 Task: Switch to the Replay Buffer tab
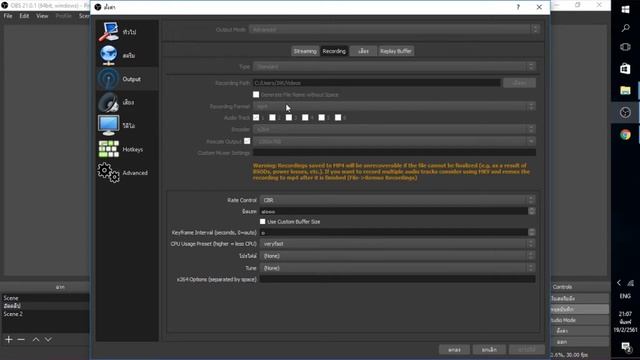click(x=396, y=51)
